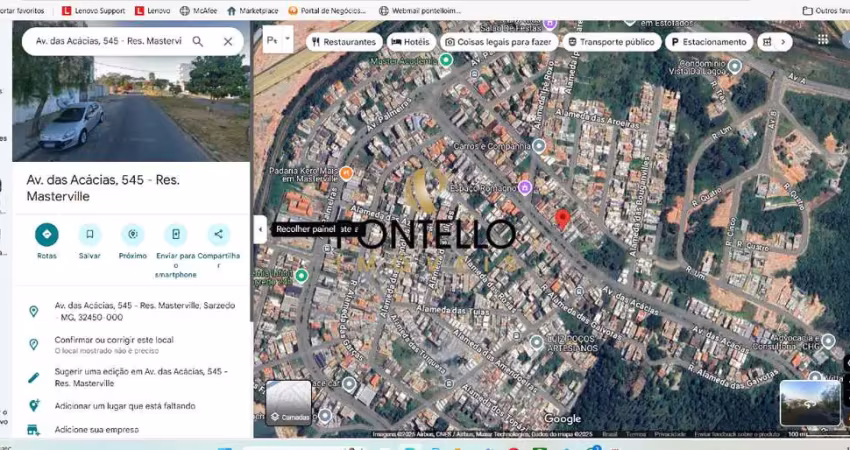Open the Marketplace bookmark
The image size is (850, 450).
[x=253, y=10]
